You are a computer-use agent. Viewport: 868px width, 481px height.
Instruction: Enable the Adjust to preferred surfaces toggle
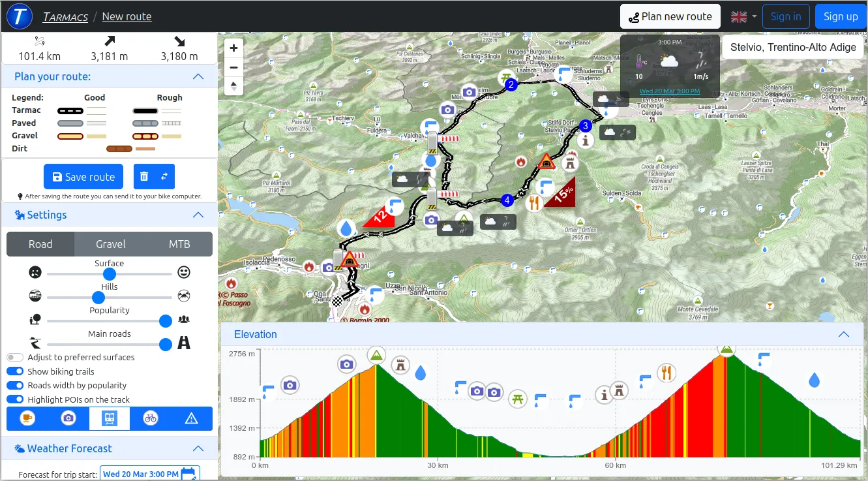pyautogui.click(x=14, y=357)
